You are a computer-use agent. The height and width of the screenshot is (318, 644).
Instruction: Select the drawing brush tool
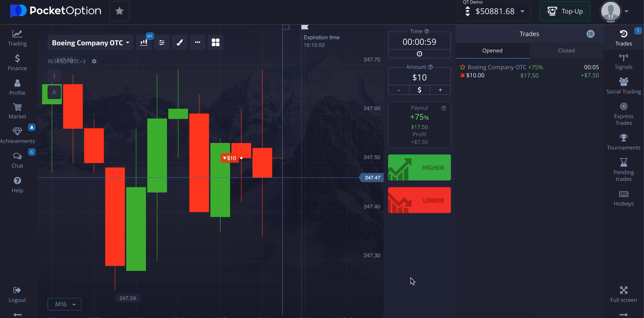pyautogui.click(x=180, y=43)
